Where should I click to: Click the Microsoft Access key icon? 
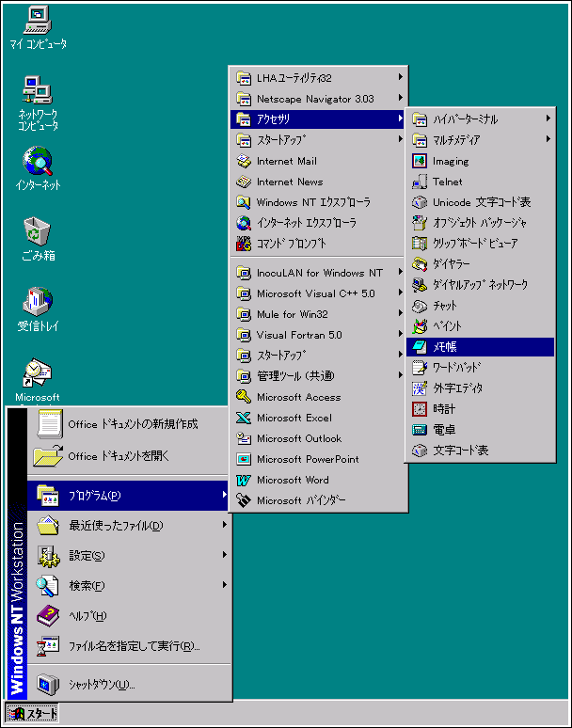pyautogui.click(x=244, y=397)
